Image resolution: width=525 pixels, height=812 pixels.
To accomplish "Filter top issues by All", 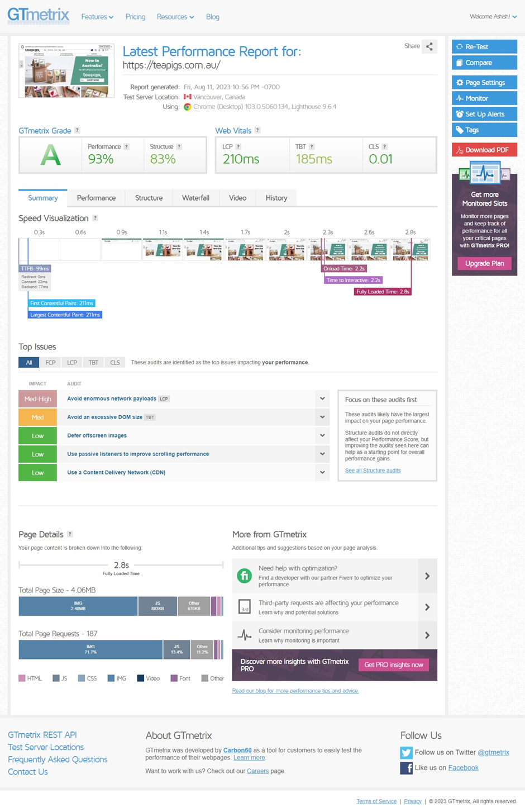I will pyautogui.click(x=29, y=363).
